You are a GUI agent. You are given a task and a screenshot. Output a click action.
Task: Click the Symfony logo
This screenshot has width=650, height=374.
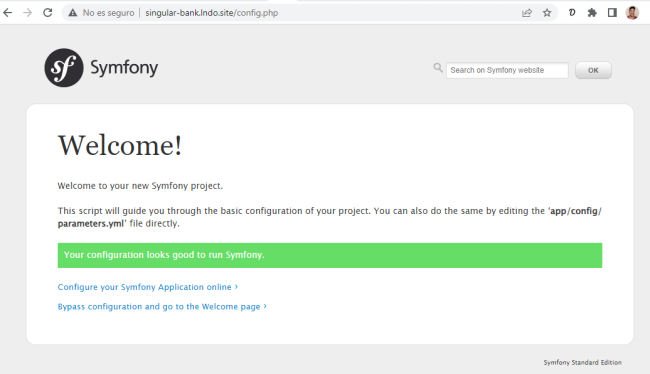coord(101,68)
